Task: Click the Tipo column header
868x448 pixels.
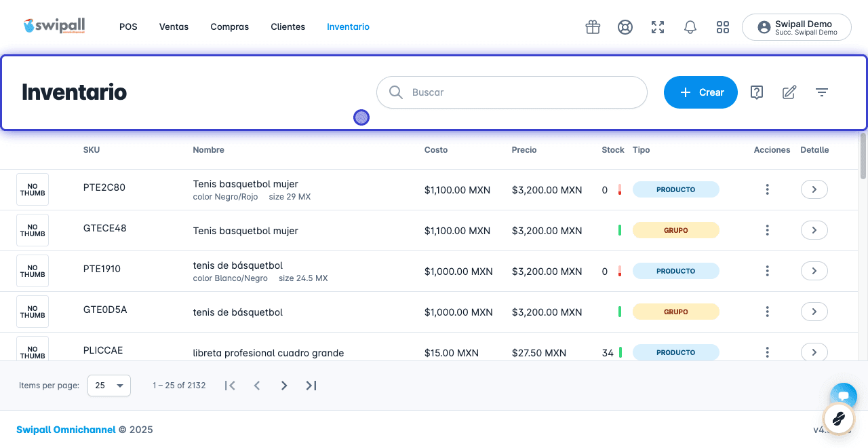Action: [642, 150]
